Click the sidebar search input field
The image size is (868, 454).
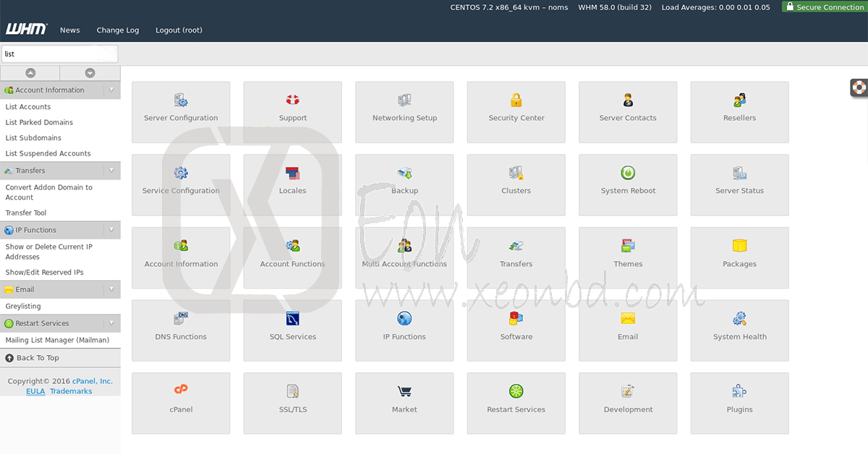point(58,54)
